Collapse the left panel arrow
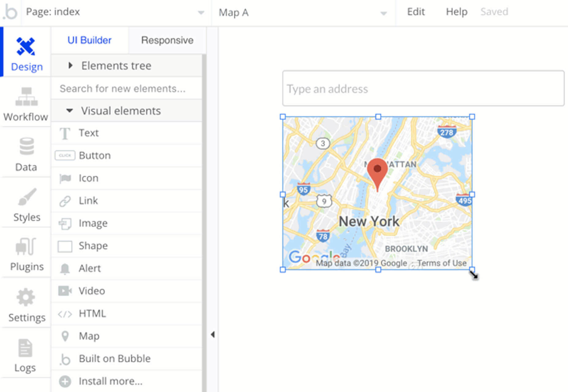 click(213, 334)
